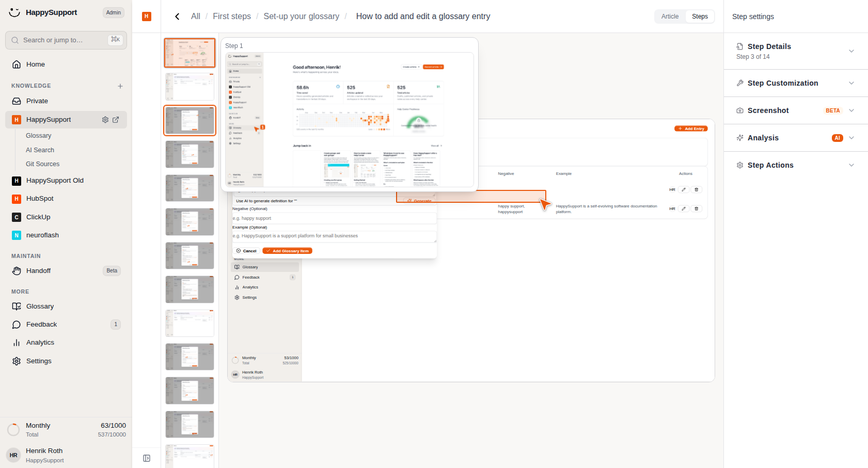Open Handoff via the hand icon
This screenshot has width=868, height=468.
[x=17, y=271]
